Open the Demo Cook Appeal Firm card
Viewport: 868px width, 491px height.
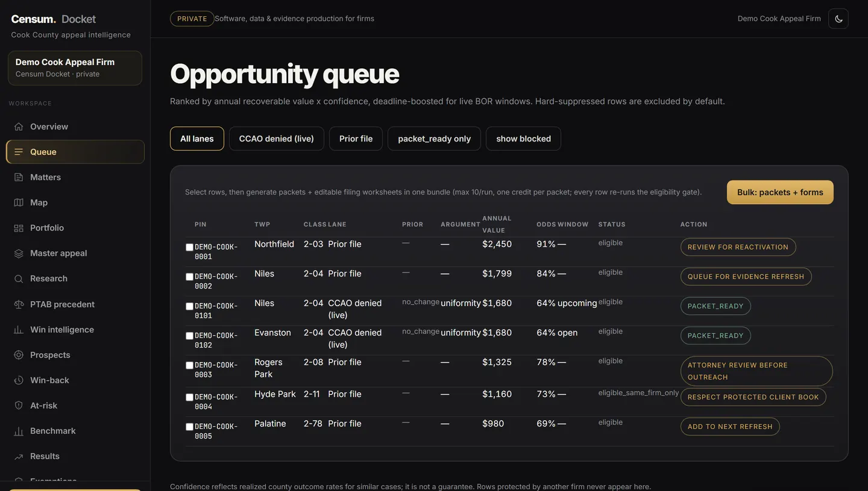pos(75,68)
